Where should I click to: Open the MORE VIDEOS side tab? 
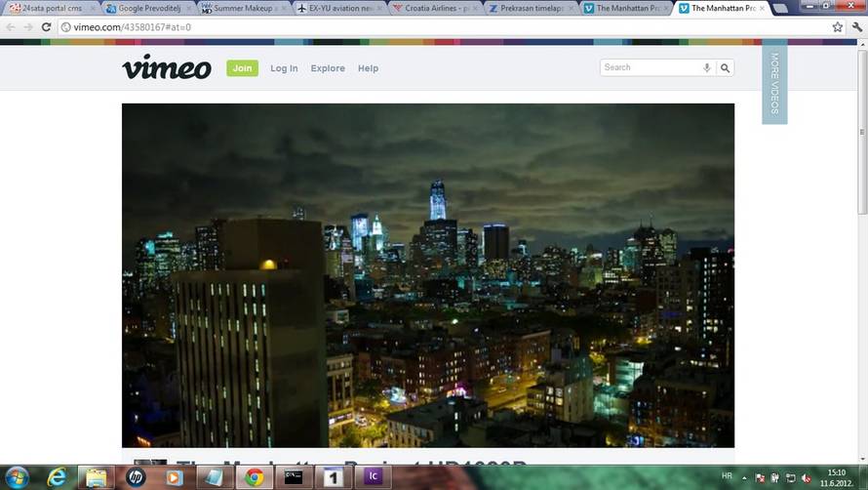coord(774,84)
